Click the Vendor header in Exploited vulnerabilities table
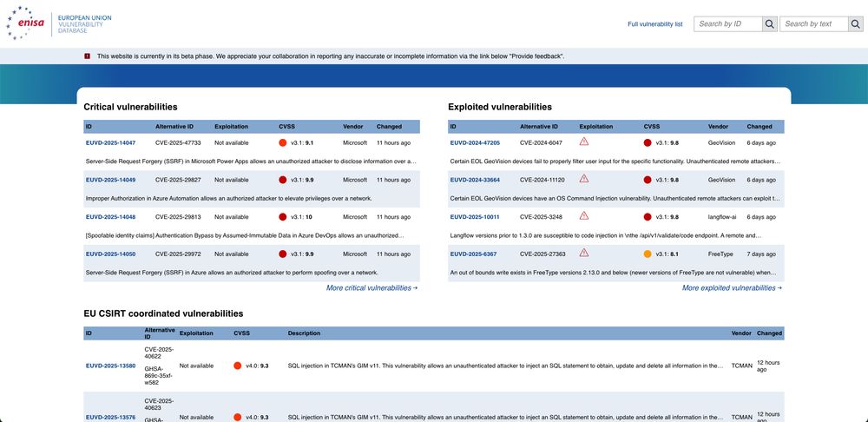This screenshot has height=422, width=868. tap(718, 127)
